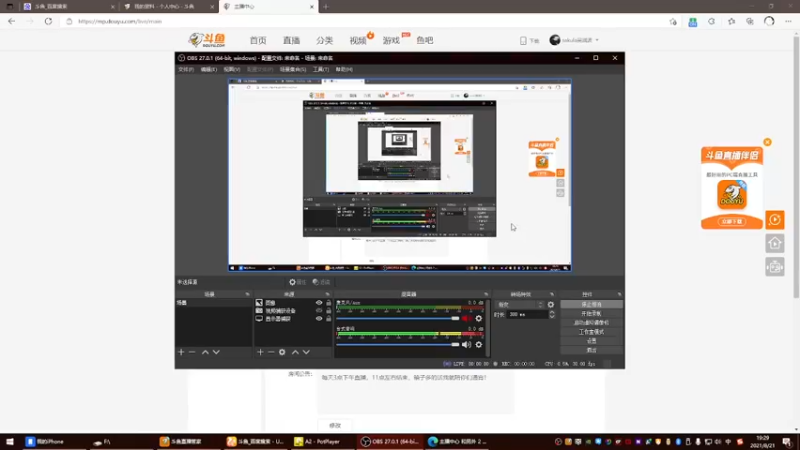The height and width of the screenshot is (450, 800).
Task: Open the OBS 文件(F) menu
Action: pos(186,69)
